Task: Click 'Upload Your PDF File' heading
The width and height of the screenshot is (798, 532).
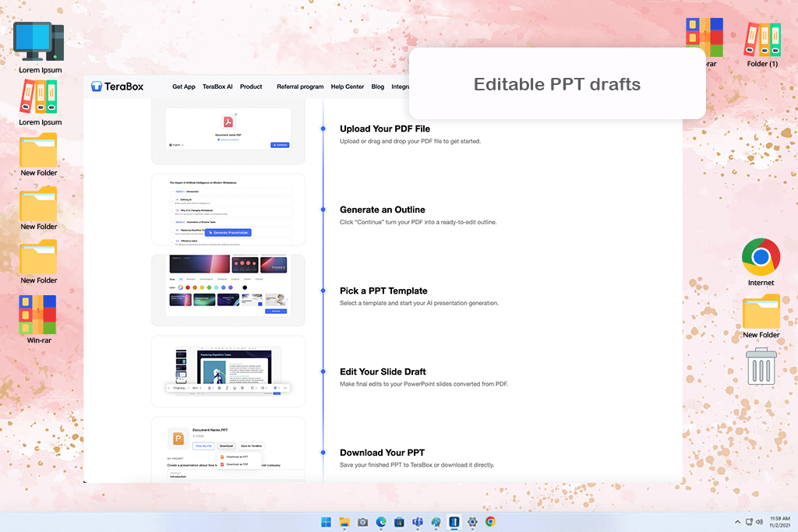Action: (385, 129)
